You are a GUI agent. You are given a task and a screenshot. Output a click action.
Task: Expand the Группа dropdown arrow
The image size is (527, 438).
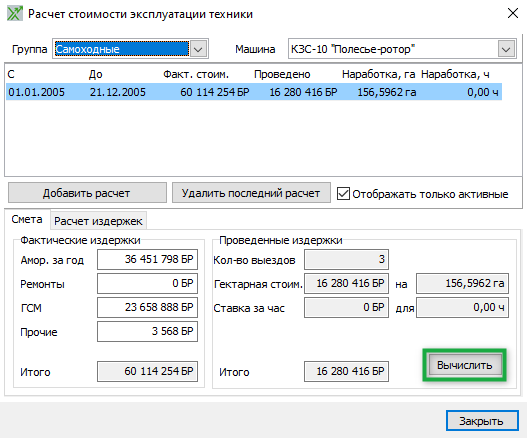[198, 49]
